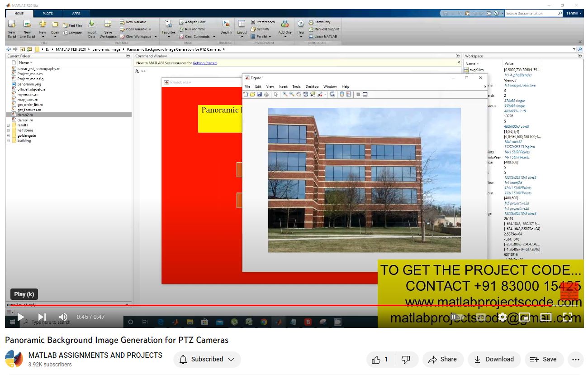
Task: Click Show Plot Tools icon in Figure 1
Action: point(365,94)
